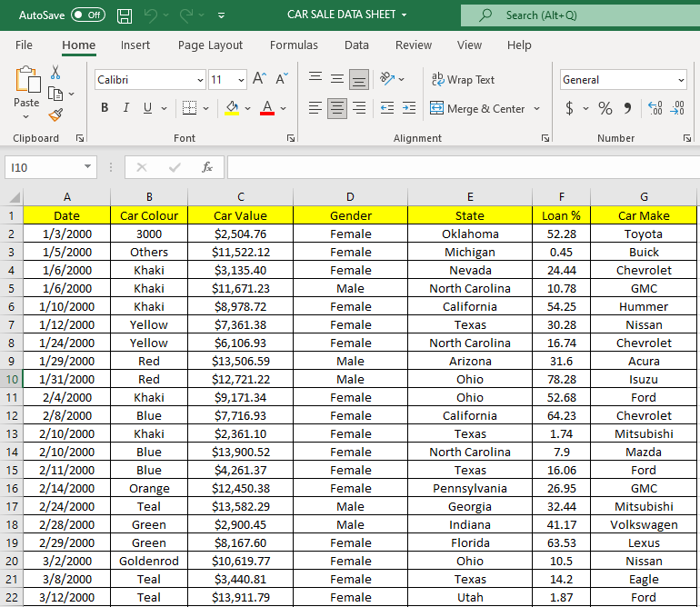Click the Paste clipboard icon

click(x=27, y=79)
